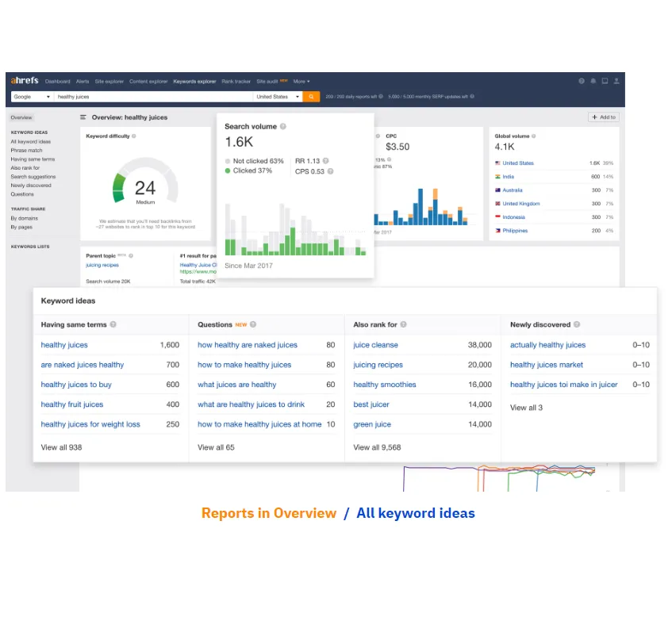Screen dimensions: 672x636
Task: Open All keyword ideas in sidebar
Action: click(30, 142)
